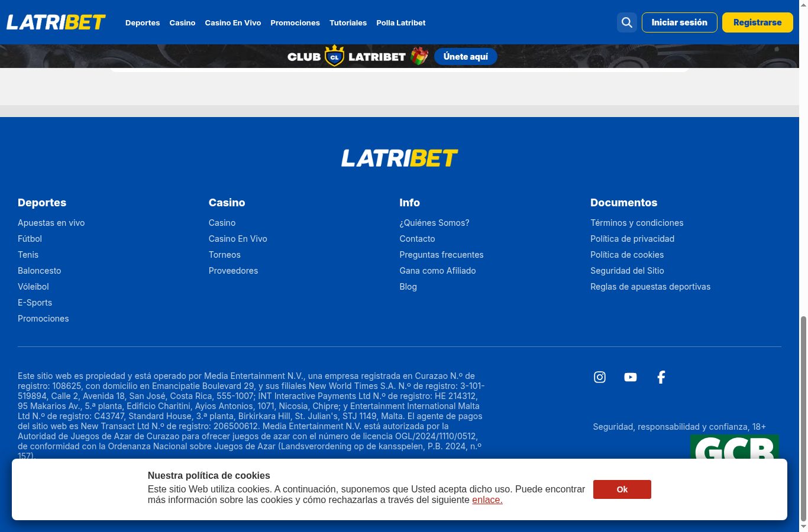The image size is (808, 532).
Task: Open Proveedores footer link
Action: pyautogui.click(x=234, y=271)
